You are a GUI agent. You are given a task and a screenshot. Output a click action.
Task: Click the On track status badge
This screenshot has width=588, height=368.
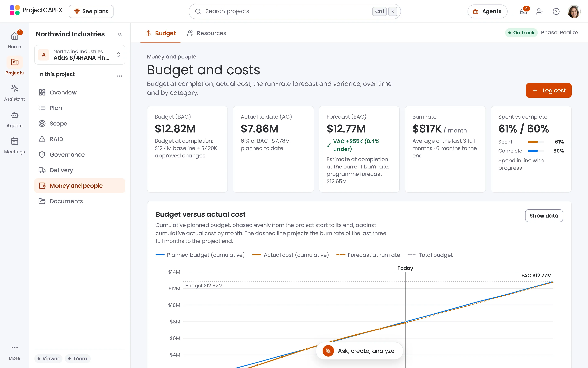click(x=521, y=33)
